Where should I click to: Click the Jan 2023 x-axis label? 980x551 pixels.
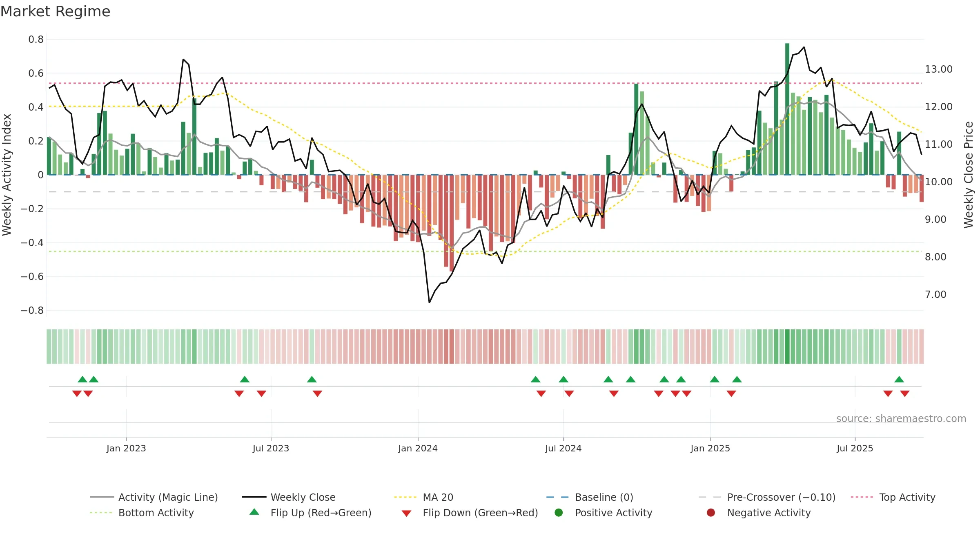[126, 448]
